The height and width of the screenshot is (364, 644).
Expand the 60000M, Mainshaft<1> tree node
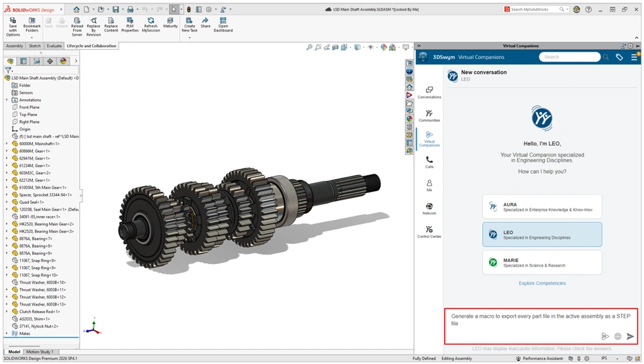pos(7,143)
